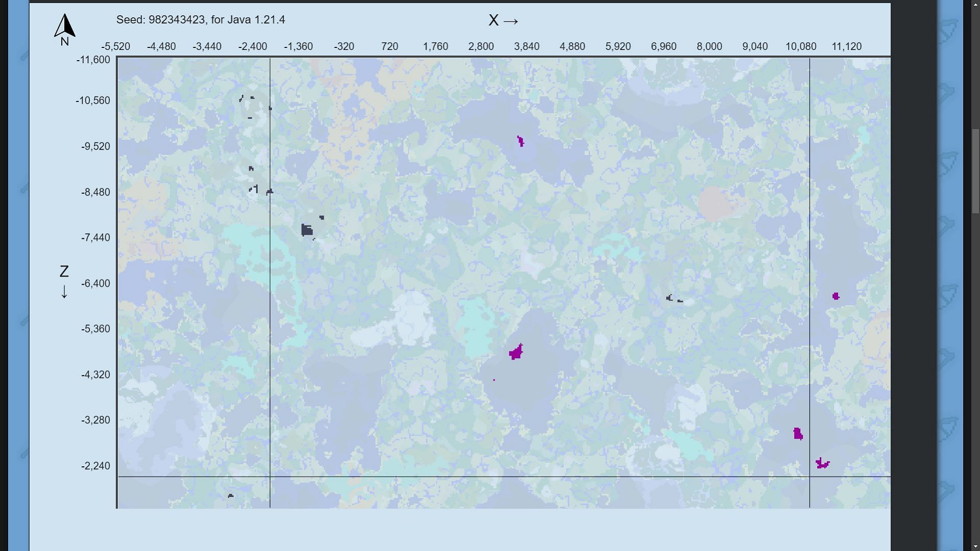The width and height of the screenshot is (980, 551).
Task: Click the purple patch above the horizontal gridline, bottom right
Action: click(822, 463)
